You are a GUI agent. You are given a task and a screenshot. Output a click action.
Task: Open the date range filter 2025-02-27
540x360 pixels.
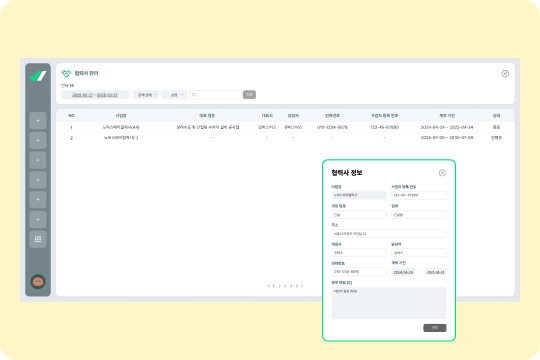pos(95,95)
